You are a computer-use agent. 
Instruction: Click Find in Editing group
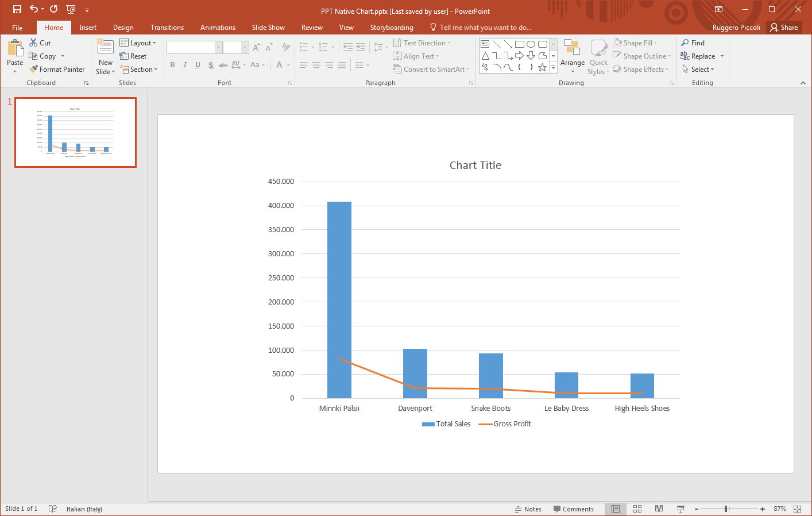click(693, 43)
